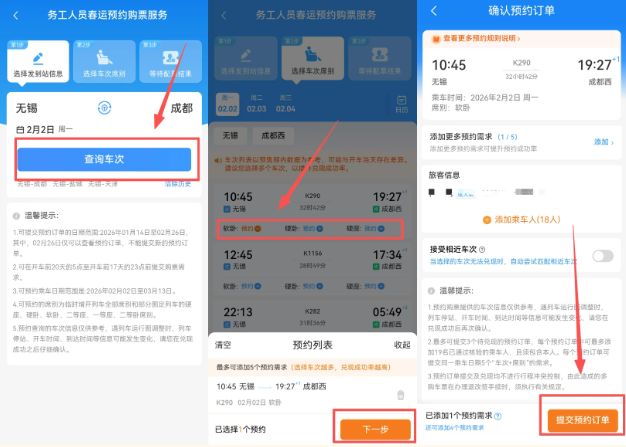The width and height of the screenshot is (626, 447).
Task: Toggle 接受相近车次 switch
Action: pyautogui.click(x=602, y=256)
